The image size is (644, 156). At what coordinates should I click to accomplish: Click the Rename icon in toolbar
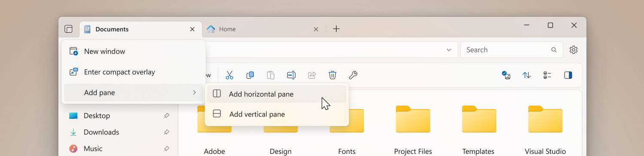pyautogui.click(x=292, y=75)
